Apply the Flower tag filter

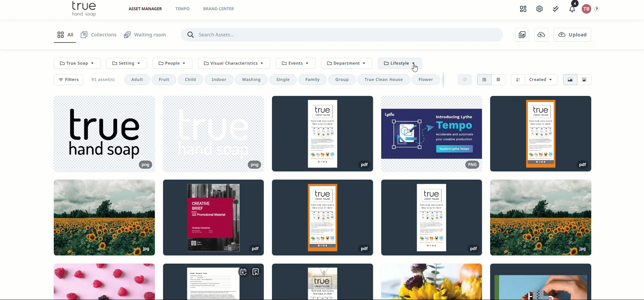click(x=426, y=80)
